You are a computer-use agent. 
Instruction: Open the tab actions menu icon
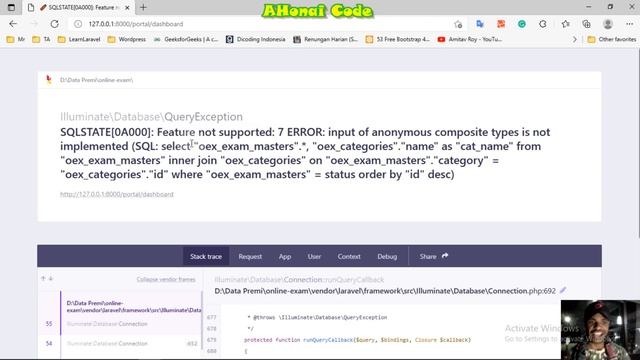tap(11, 7)
